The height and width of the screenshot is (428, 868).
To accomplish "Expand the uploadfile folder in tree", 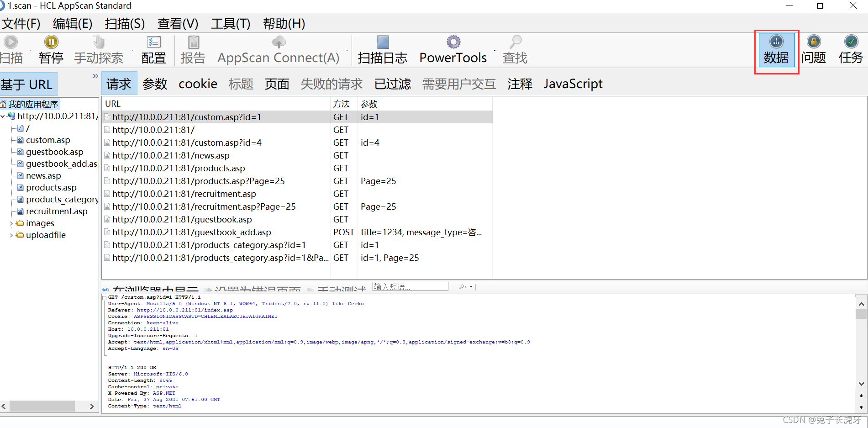I will coord(11,235).
